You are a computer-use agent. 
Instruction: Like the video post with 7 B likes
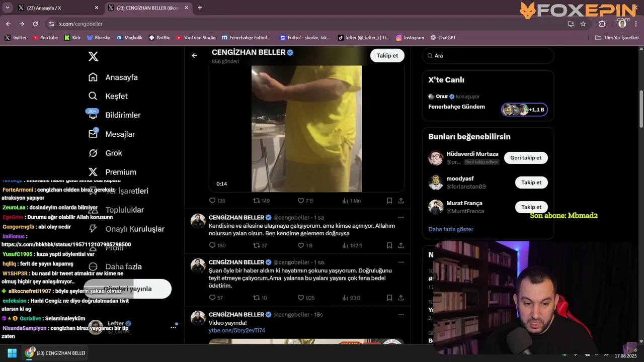pos(305,201)
